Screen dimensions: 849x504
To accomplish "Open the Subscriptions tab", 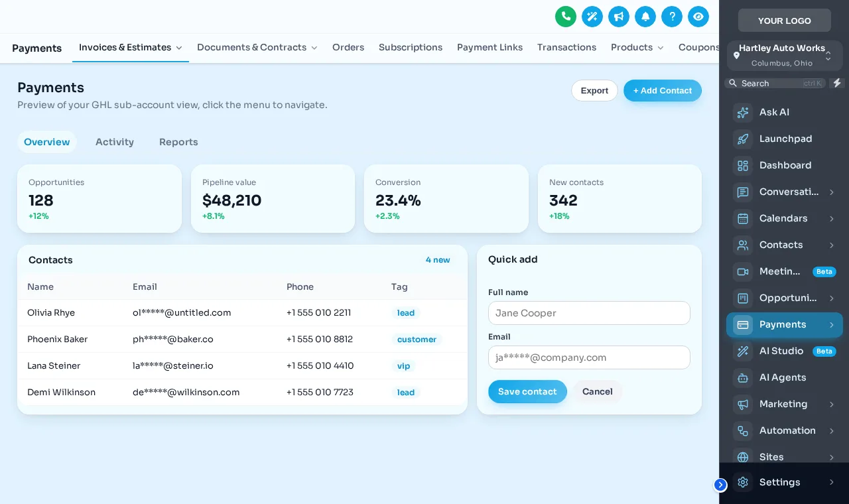I will click(x=411, y=48).
